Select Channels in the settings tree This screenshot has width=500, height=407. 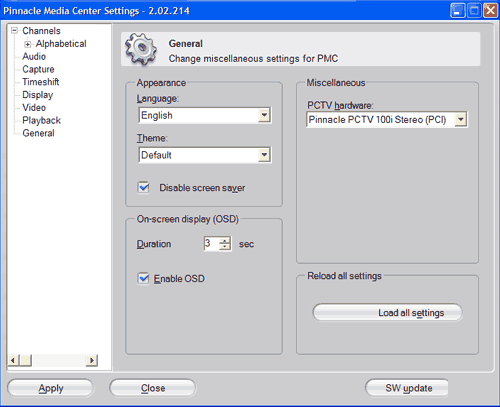[x=41, y=31]
